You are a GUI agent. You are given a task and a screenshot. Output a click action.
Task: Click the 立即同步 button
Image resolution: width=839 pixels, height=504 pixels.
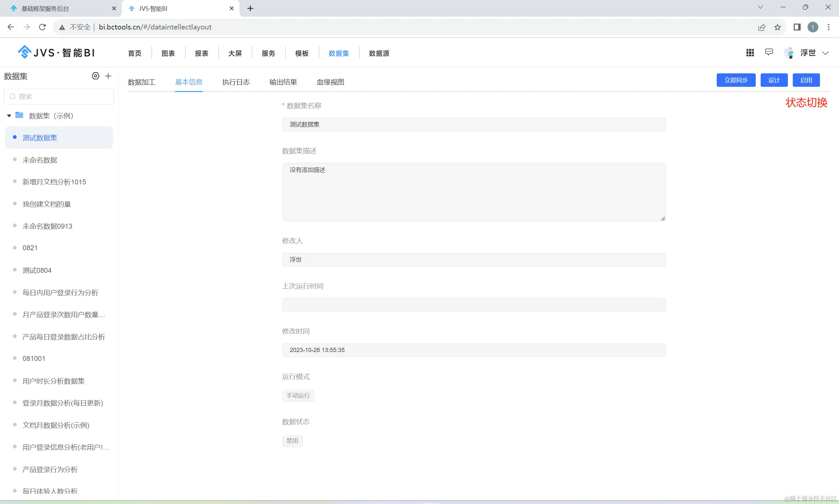[736, 80]
